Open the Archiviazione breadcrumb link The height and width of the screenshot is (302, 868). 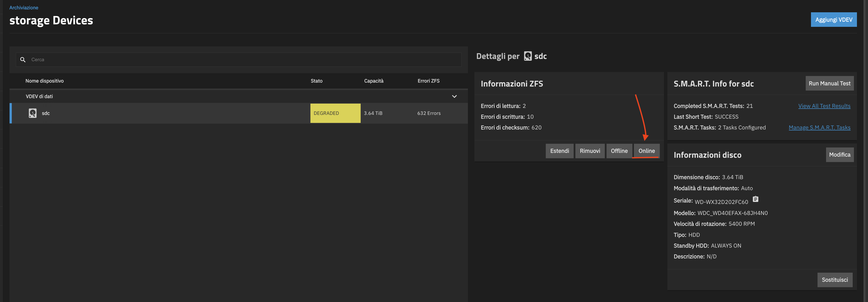(24, 8)
